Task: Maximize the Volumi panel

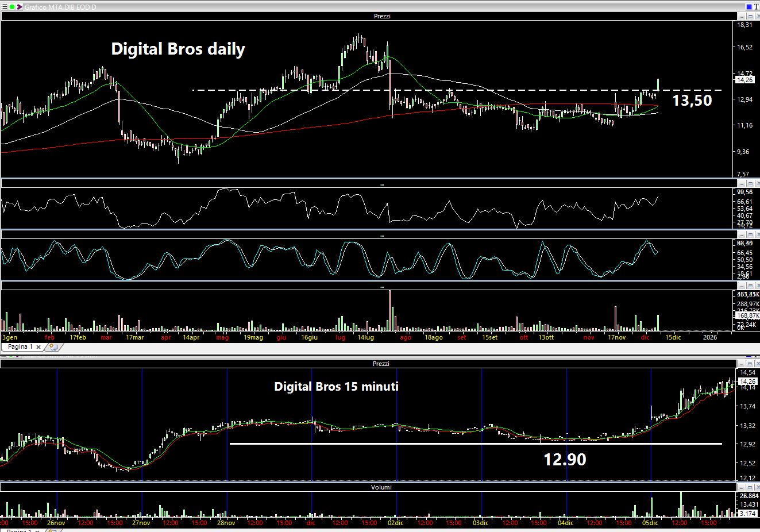Action: tap(750, 487)
